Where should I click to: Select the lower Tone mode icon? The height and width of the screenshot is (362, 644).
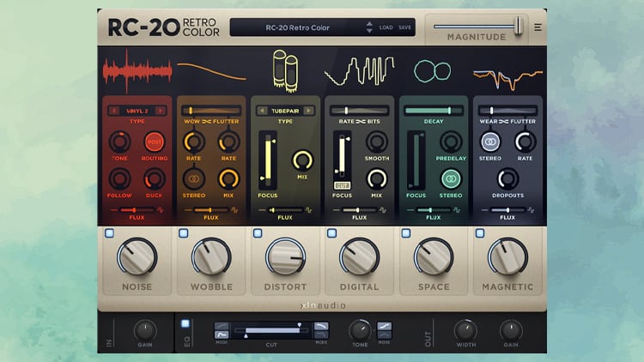click(385, 335)
